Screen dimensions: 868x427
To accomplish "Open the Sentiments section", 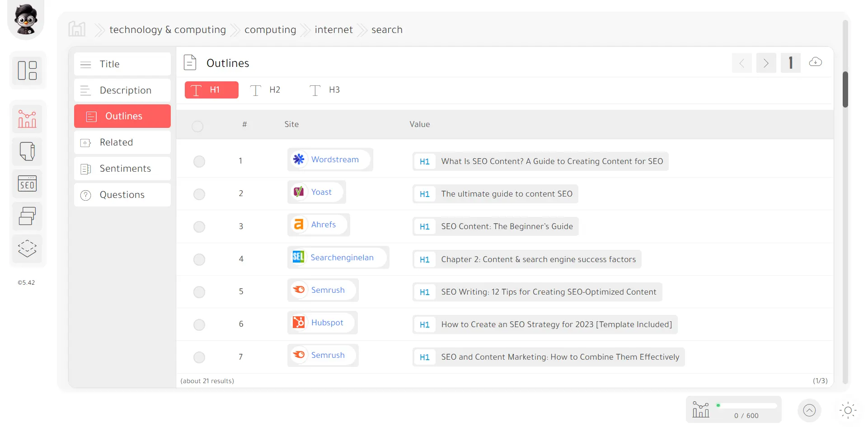I will pos(122,169).
